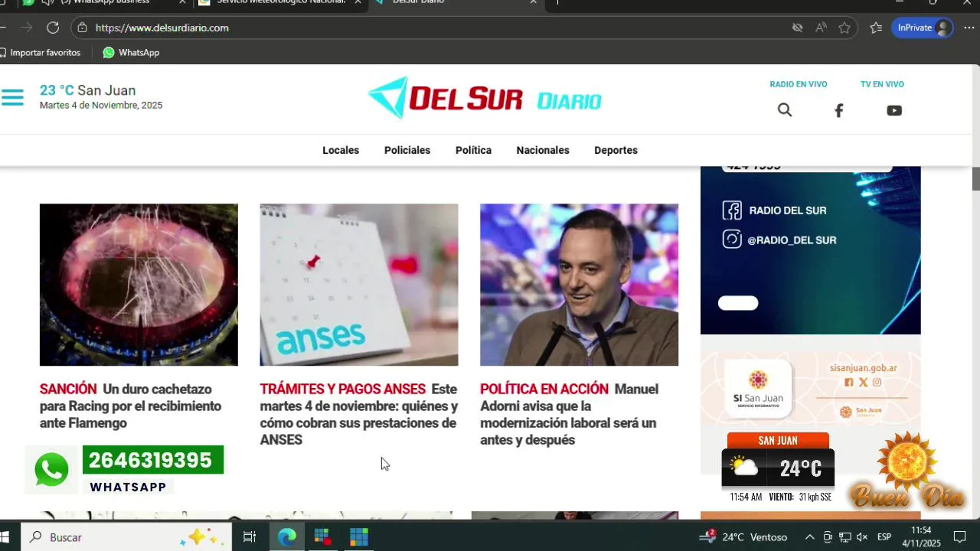Click TV EN VIVO link
Screen dimensions: 980x551
click(x=882, y=84)
